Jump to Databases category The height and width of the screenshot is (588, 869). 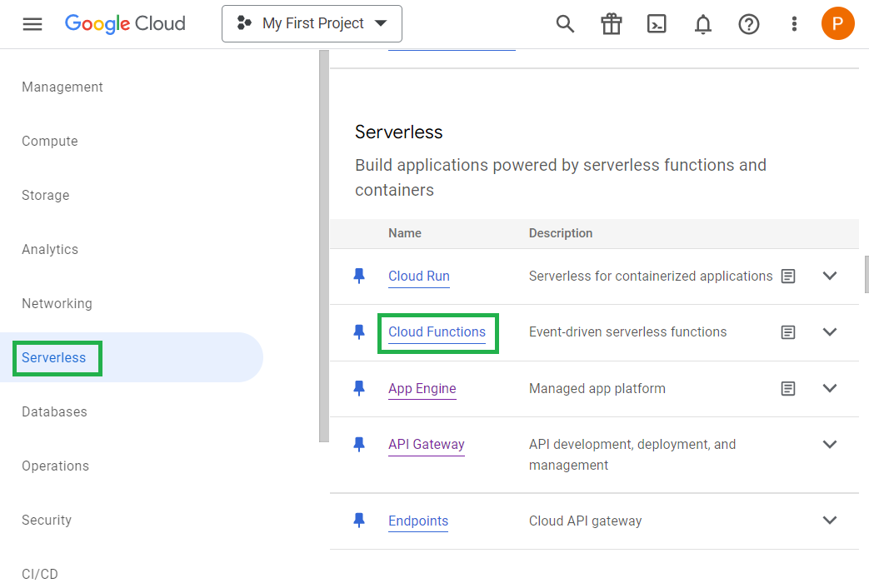[54, 411]
